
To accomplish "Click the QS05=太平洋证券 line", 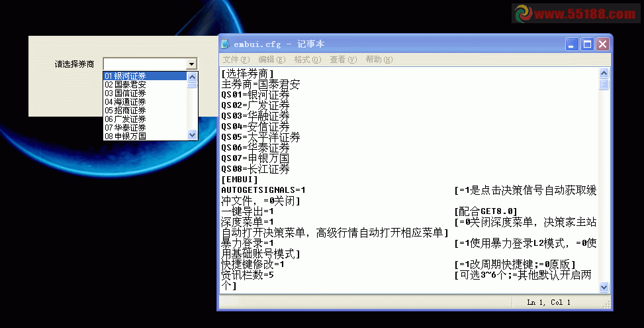I will click(x=261, y=137).
